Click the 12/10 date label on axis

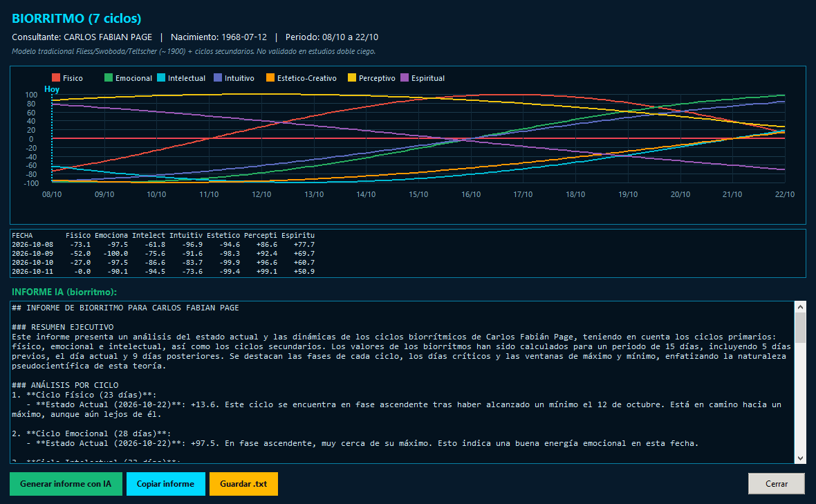point(261,194)
